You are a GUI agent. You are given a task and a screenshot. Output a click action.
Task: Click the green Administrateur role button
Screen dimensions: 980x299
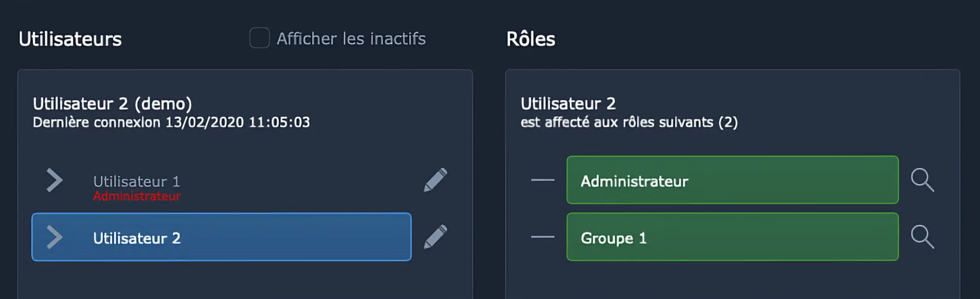click(732, 180)
